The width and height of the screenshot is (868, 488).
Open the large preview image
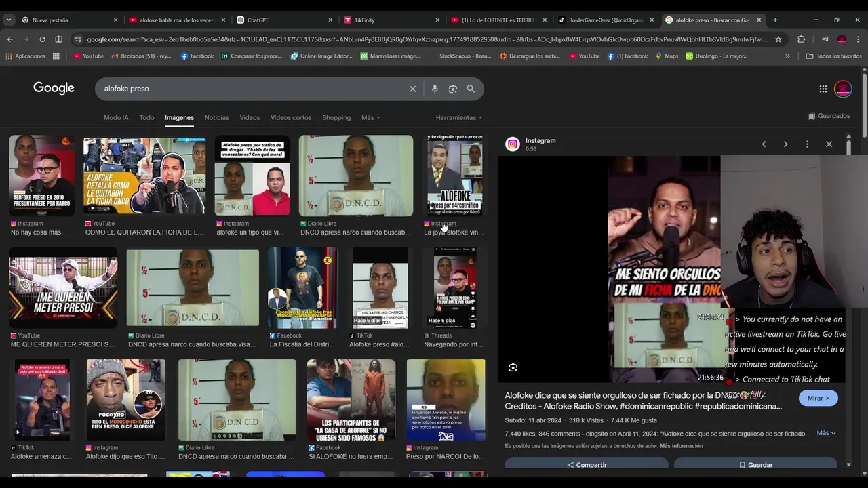[x=665, y=269]
